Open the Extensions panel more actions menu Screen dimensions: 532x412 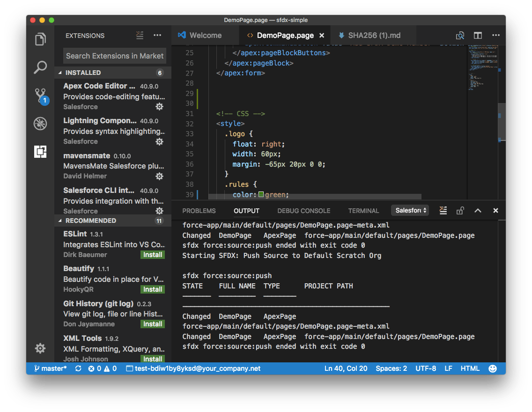157,35
